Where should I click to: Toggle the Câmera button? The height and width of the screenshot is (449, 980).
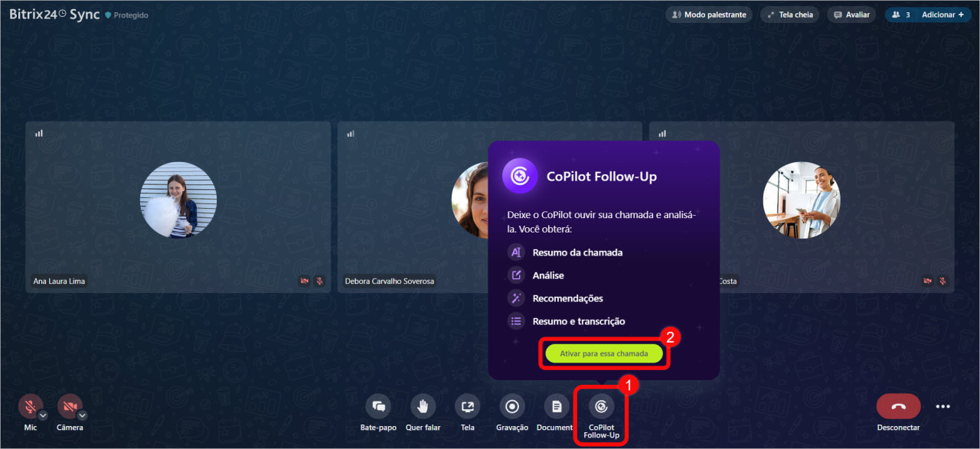point(70,406)
